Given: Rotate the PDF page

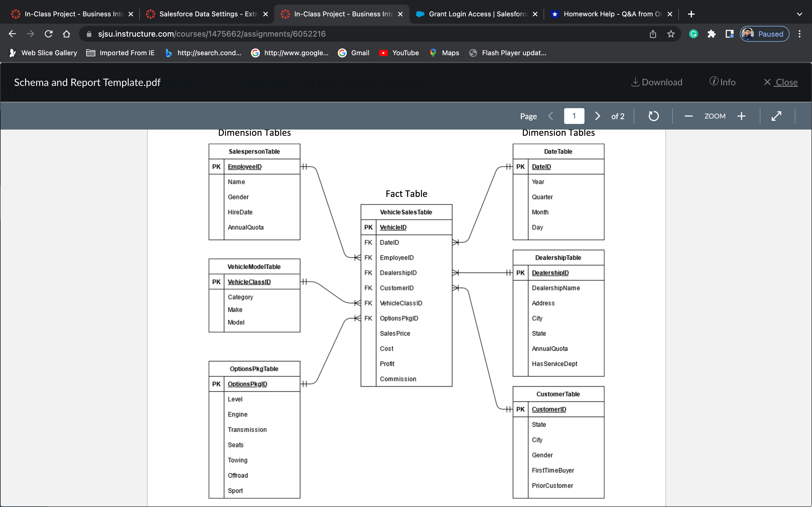Looking at the screenshot, I should click(x=654, y=116).
